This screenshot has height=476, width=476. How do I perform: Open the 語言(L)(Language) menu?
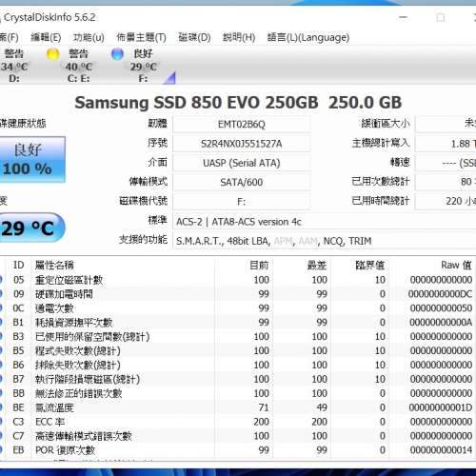[308, 37]
